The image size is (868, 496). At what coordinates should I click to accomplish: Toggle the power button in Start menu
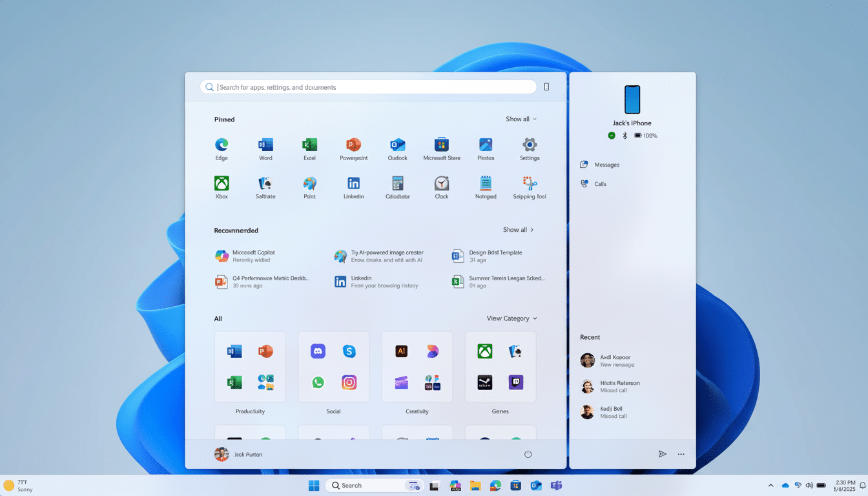click(528, 454)
